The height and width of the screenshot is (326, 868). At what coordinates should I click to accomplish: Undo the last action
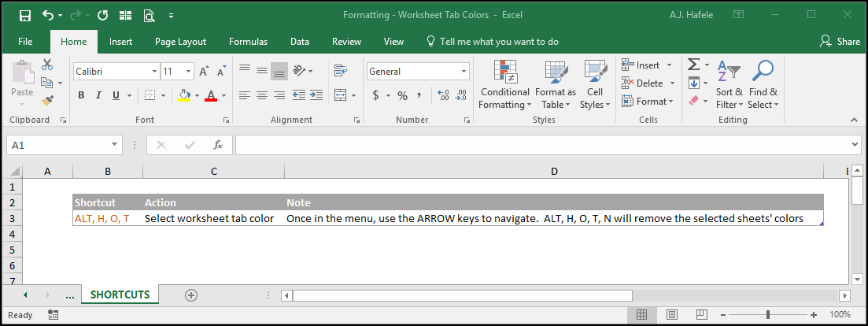tap(49, 16)
